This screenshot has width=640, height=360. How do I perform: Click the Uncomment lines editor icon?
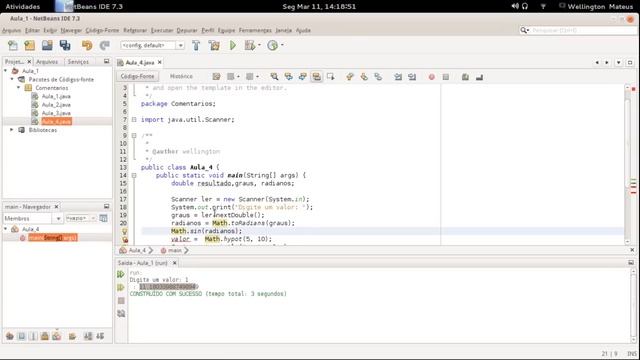[x=479, y=77]
